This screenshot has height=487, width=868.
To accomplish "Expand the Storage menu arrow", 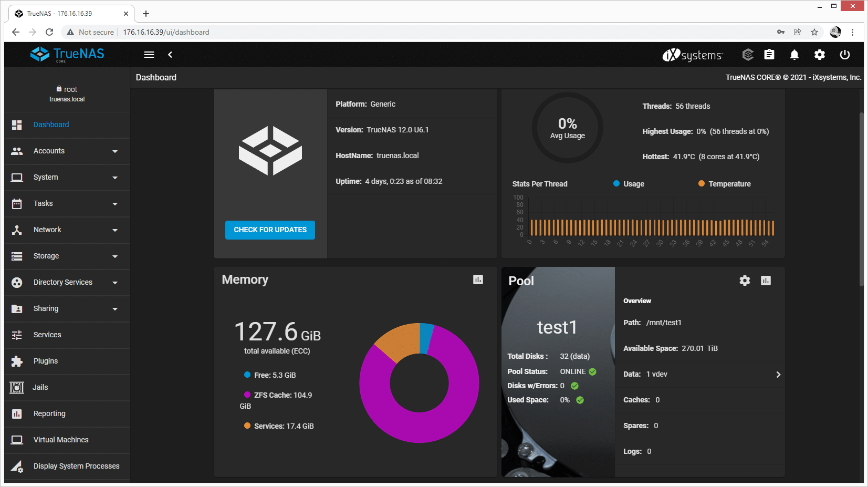I will (x=115, y=257).
